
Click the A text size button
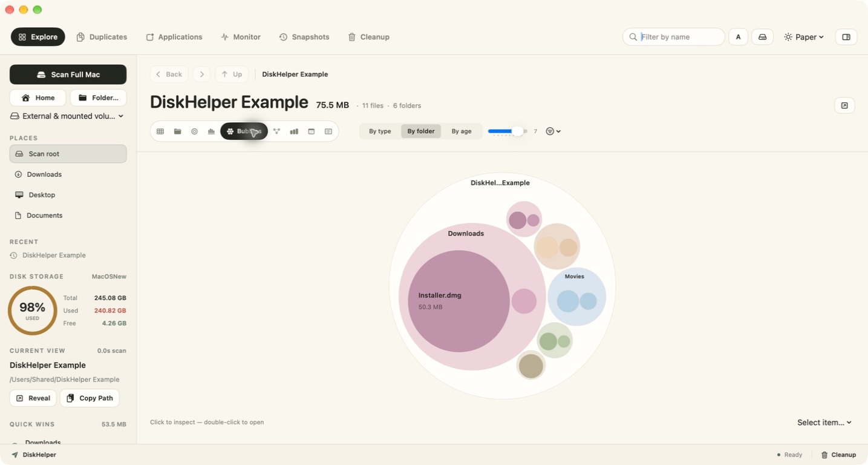(x=738, y=37)
